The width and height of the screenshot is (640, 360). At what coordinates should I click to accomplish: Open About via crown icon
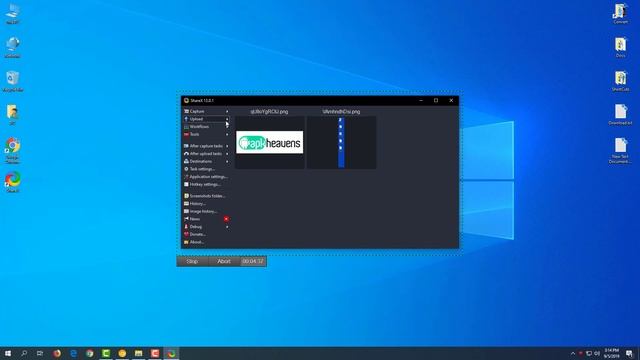186,242
